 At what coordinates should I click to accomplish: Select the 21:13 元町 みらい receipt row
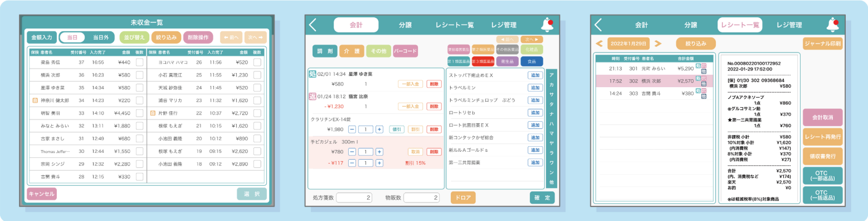coord(654,69)
